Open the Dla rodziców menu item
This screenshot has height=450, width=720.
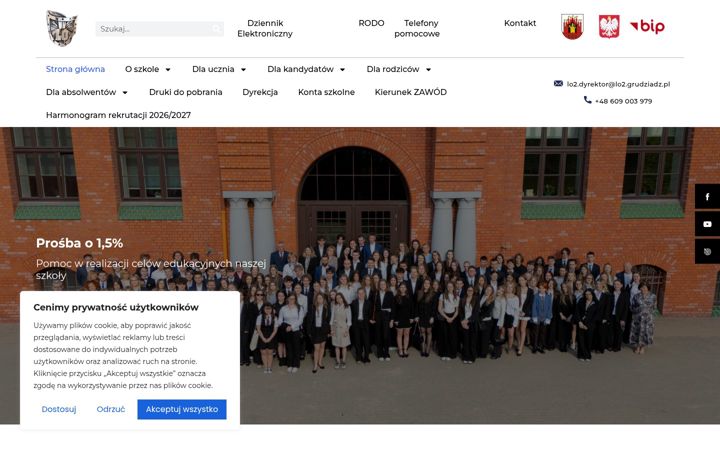click(393, 69)
